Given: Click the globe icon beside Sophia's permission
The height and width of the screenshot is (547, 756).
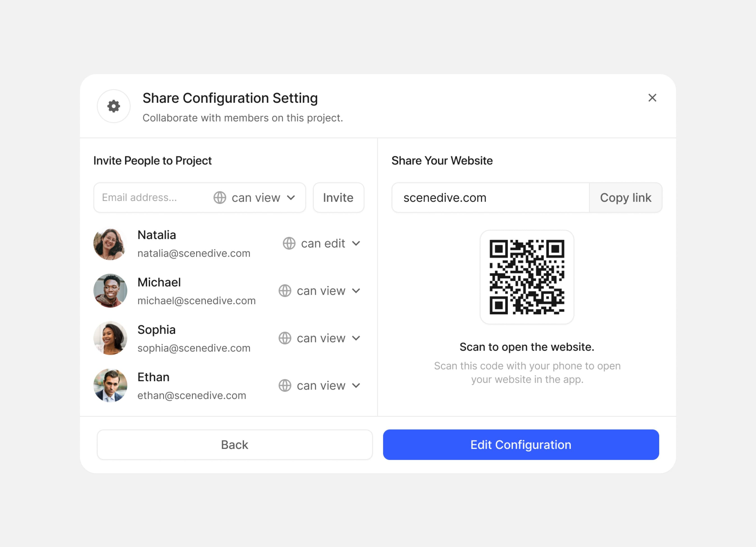Looking at the screenshot, I should tap(285, 338).
